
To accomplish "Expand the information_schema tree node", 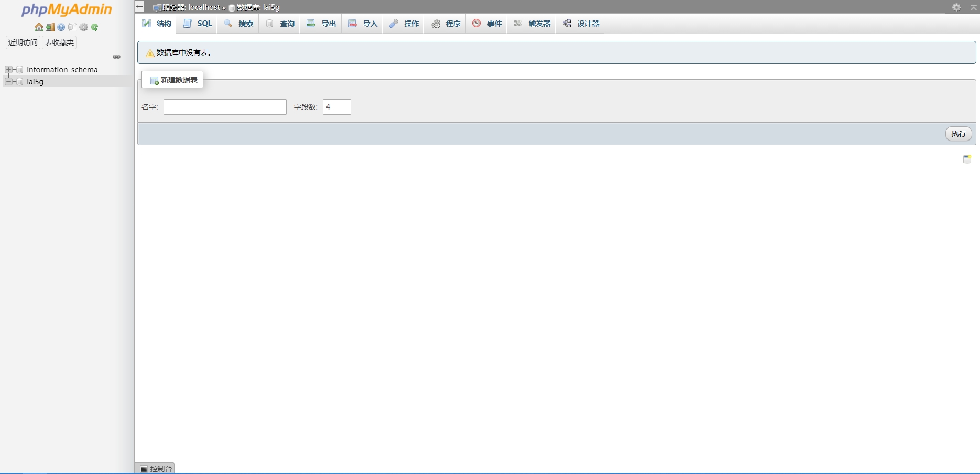I will click(x=8, y=70).
